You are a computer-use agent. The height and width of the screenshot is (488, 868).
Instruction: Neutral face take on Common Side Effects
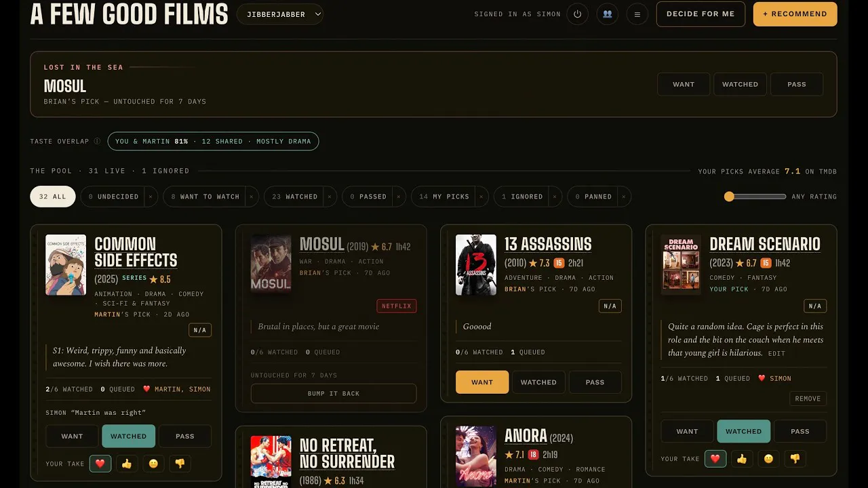(x=153, y=464)
